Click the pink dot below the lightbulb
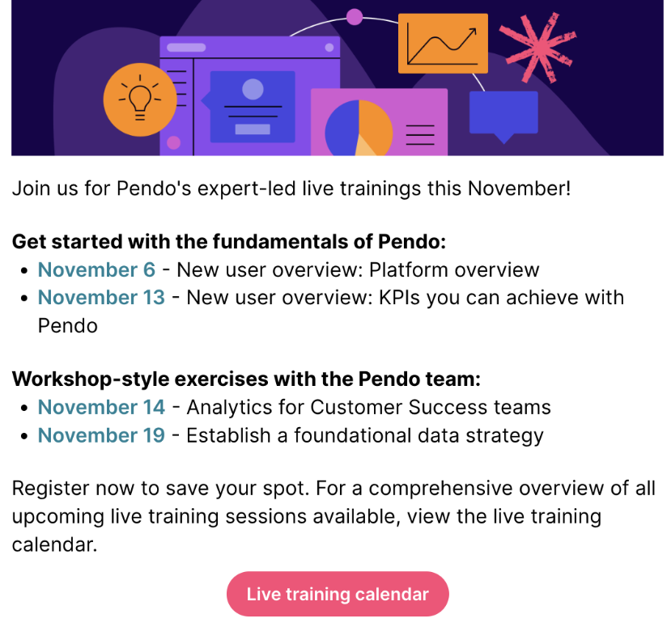The height and width of the screenshot is (644, 667). (x=173, y=143)
